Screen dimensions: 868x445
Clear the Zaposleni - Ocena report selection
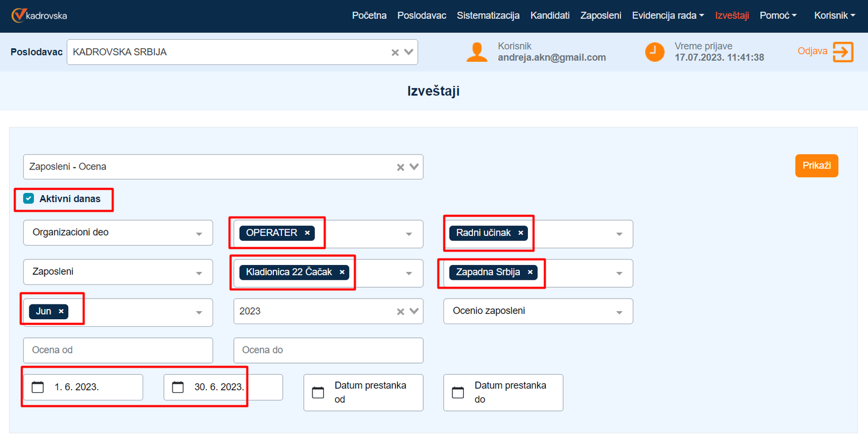click(400, 167)
